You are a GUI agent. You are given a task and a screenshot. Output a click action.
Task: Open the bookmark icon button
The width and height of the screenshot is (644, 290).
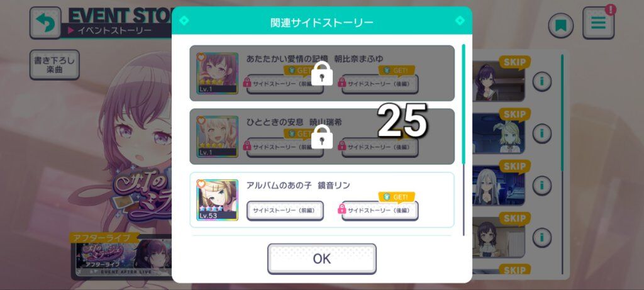coord(560,26)
